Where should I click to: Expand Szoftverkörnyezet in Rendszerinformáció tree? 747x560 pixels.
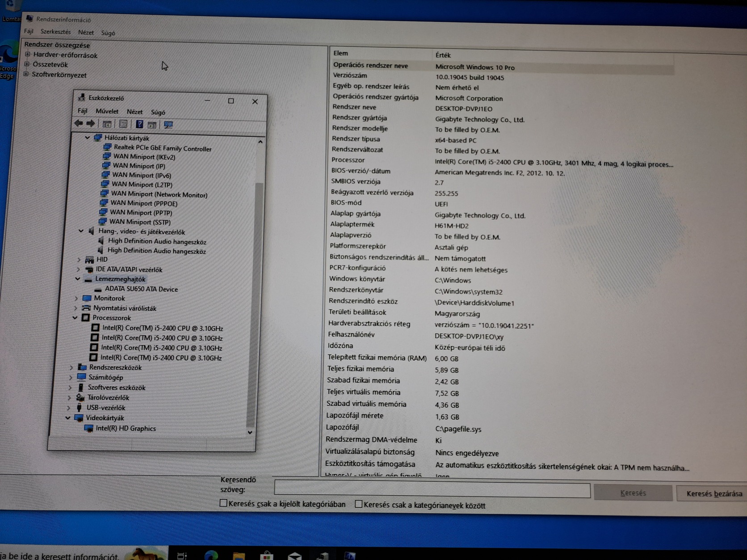pos(26,74)
